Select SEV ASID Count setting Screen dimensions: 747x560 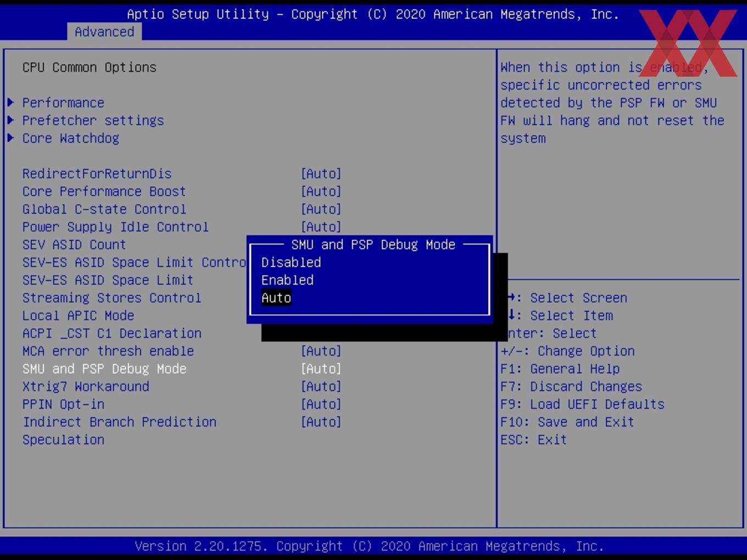[74, 244]
